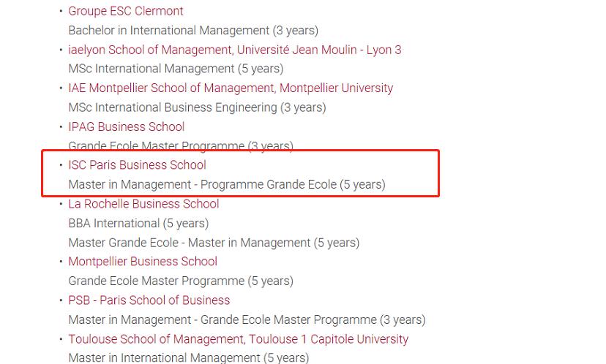Click bullet point beside ISC Paris Business School
The width and height of the screenshot is (606, 364).
61,165
